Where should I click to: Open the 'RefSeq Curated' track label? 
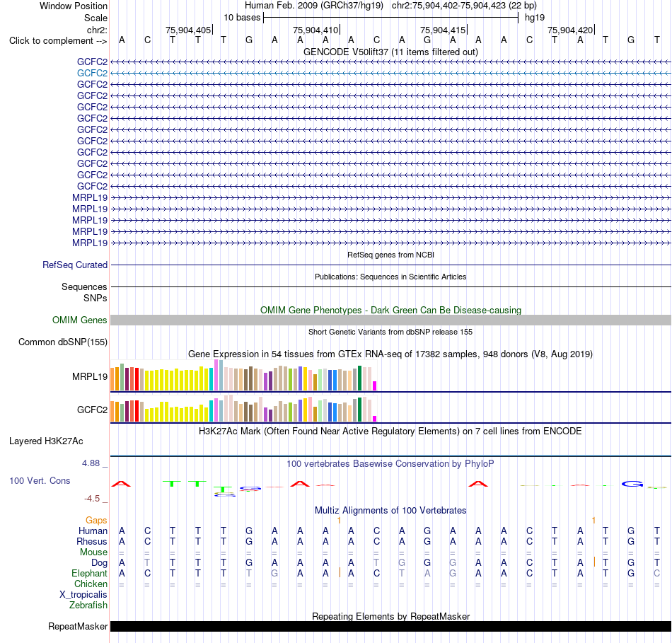click(x=75, y=265)
